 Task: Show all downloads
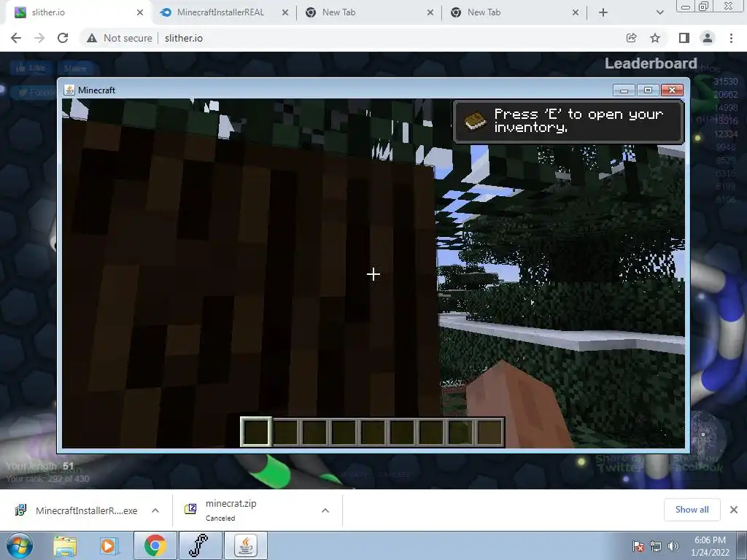[692, 510]
